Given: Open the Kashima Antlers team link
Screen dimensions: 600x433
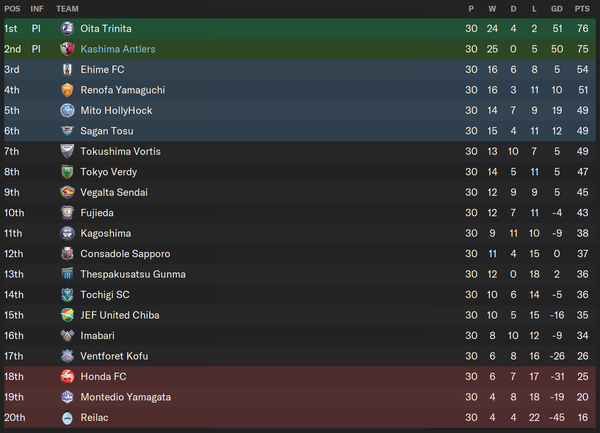Looking at the screenshot, I should point(118,49).
